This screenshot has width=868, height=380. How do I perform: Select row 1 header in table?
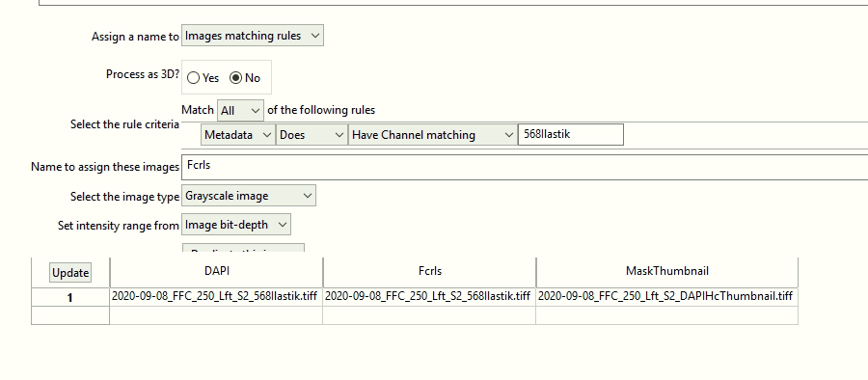point(70,297)
